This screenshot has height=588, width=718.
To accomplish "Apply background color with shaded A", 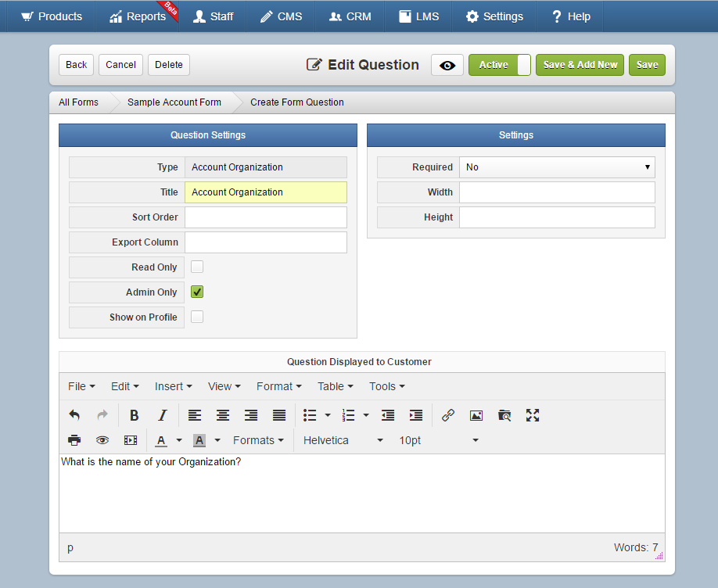I will click(199, 440).
